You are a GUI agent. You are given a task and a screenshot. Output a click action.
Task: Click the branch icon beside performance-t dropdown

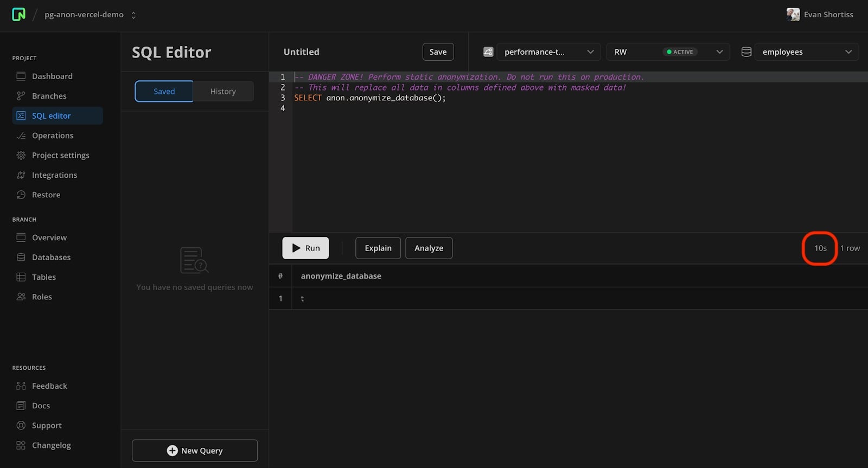coord(488,52)
